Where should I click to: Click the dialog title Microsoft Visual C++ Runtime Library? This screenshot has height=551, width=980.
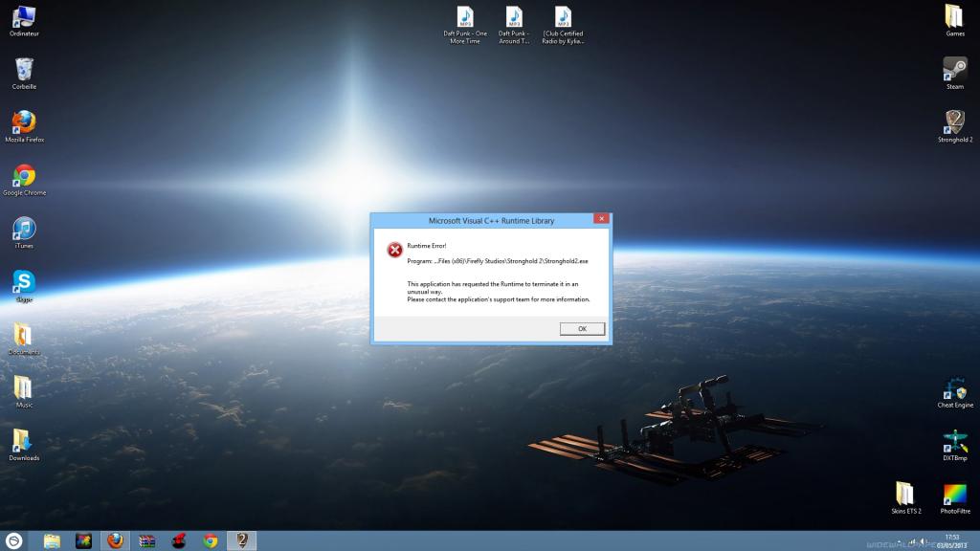tap(491, 221)
